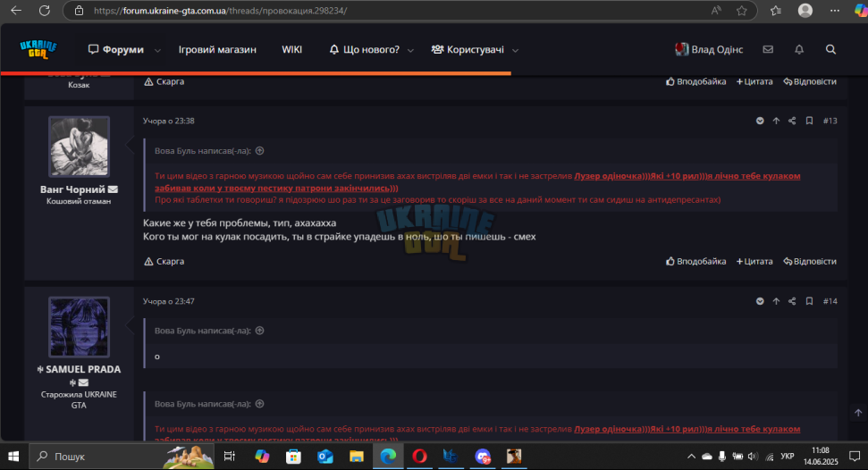Expand second Вова Буль quote in post #14
Image resolution: width=868 pixels, height=470 pixels.
pyautogui.click(x=259, y=404)
